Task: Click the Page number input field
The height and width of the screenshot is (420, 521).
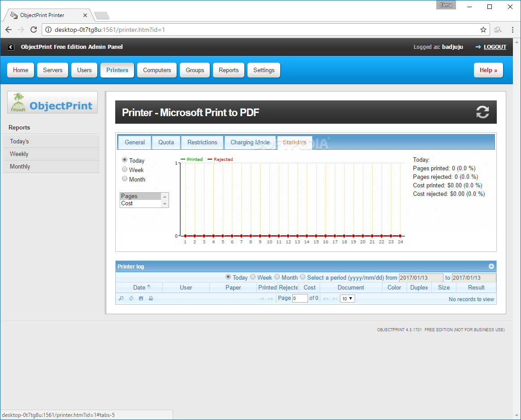Action: tap(300, 299)
